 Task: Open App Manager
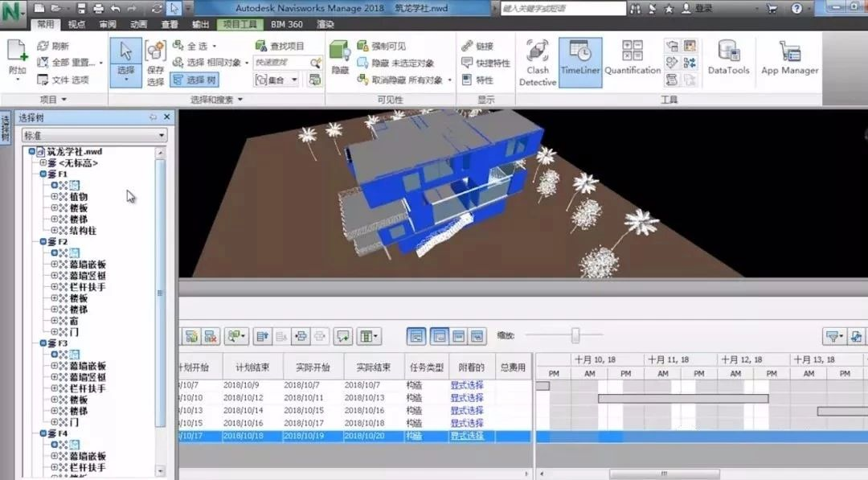click(789, 58)
